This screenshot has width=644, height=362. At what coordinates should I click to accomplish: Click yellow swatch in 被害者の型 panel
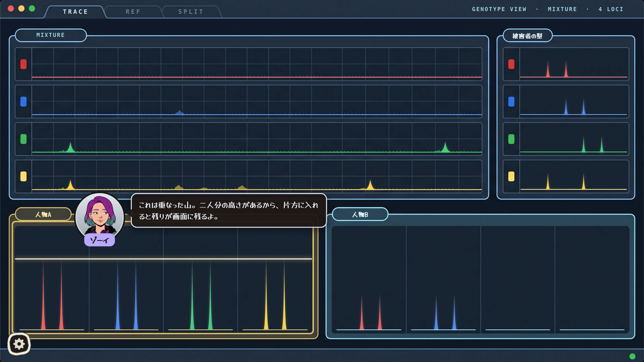(511, 176)
